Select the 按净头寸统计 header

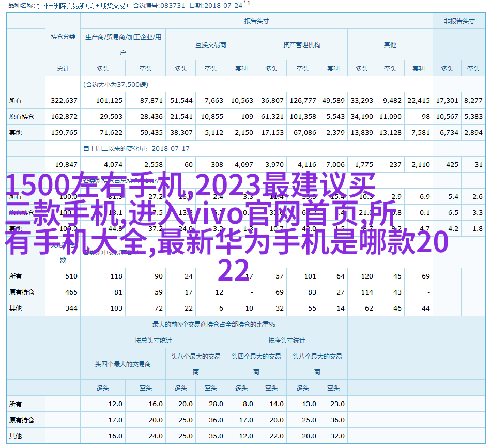tap(286, 340)
